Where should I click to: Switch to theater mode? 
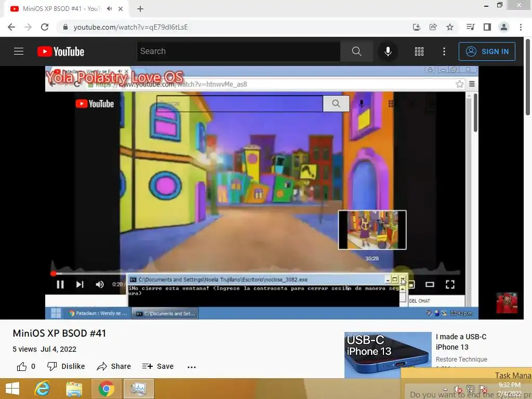point(430,284)
